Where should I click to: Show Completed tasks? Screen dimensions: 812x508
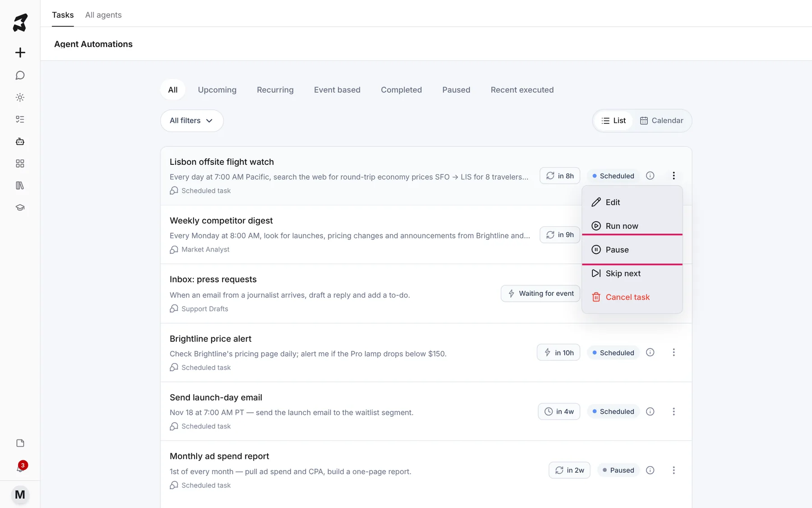(x=401, y=90)
